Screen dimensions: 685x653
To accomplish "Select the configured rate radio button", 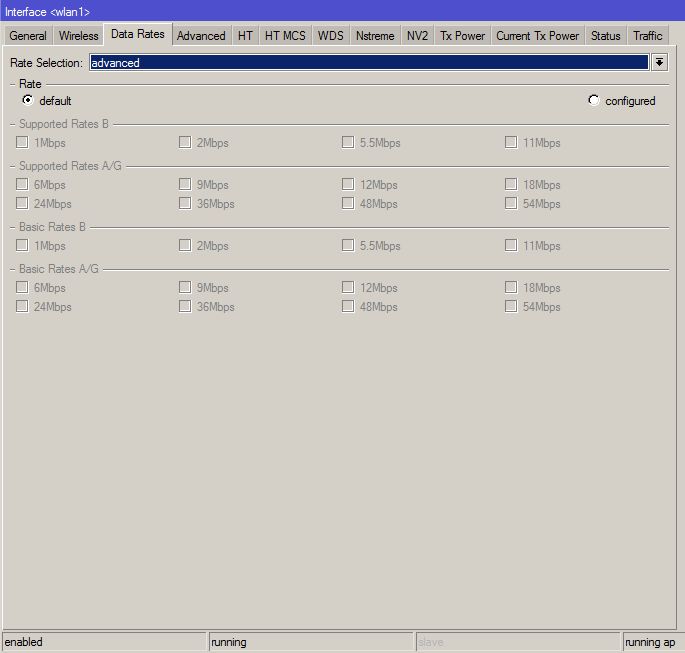I will click(x=593, y=100).
